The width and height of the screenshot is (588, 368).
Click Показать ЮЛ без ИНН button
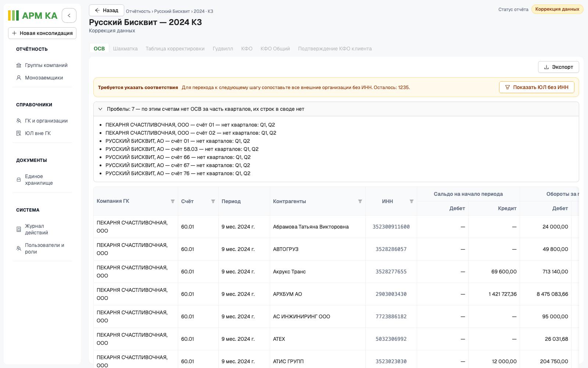click(537, 87)
